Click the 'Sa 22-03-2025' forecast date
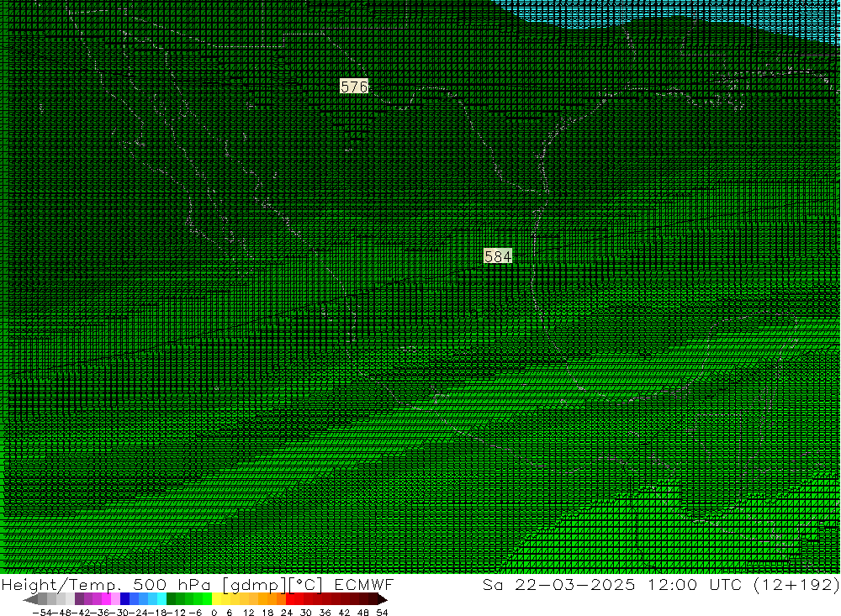The width and height of the screenshot is (841, 616). pos(559,585)
